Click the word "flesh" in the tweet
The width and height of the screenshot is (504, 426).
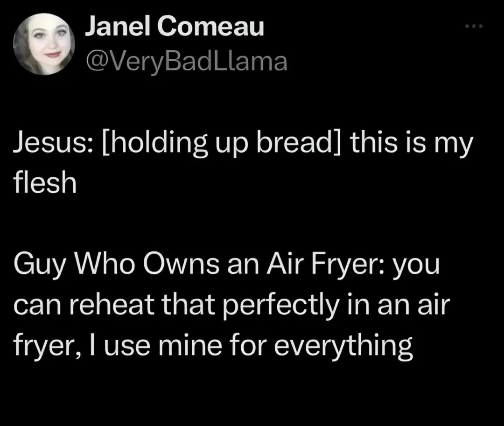44,183
